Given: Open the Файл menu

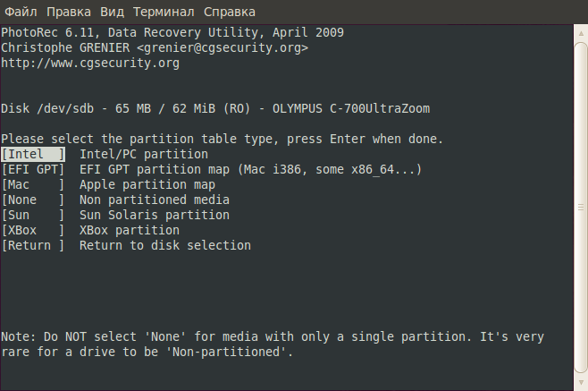Looking at the screenshot, I should tap(21, 12).
